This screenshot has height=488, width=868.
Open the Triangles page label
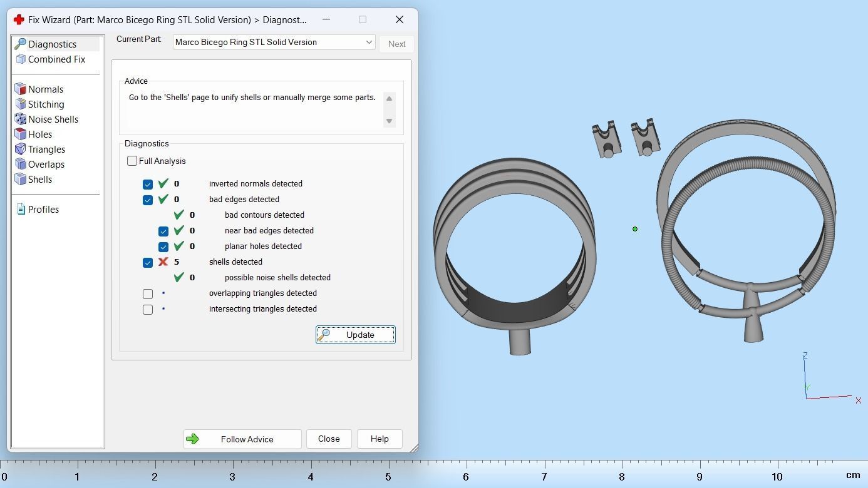click(47, 150)
